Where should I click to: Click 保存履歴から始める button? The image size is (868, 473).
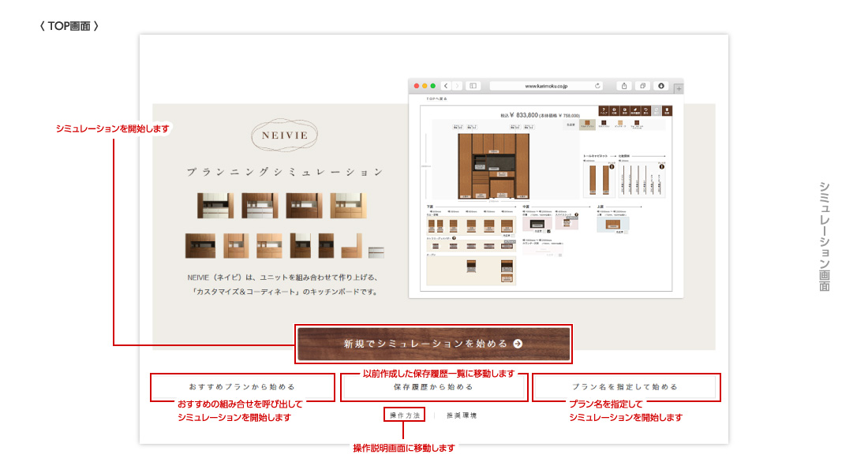(433, 387)
